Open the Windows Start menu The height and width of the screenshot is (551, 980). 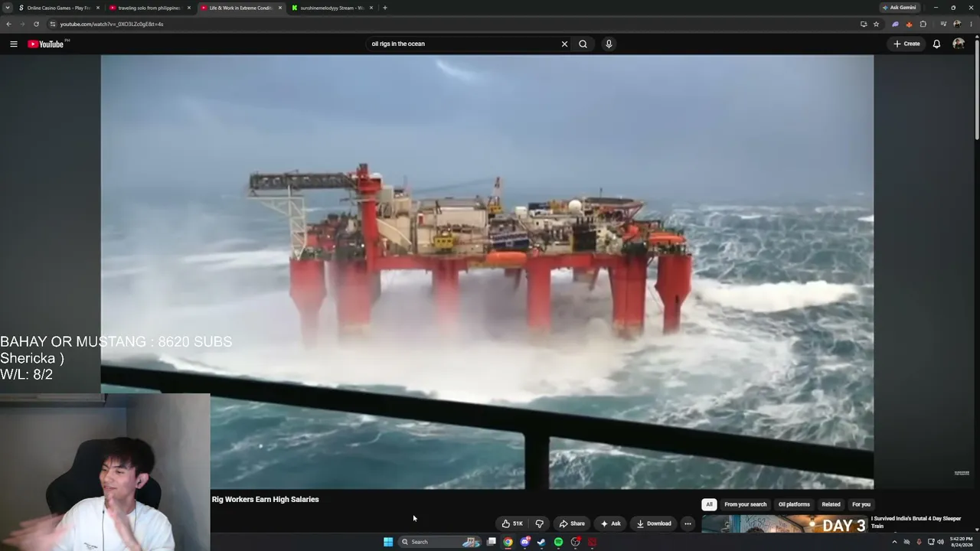click(x=388, y=542)
